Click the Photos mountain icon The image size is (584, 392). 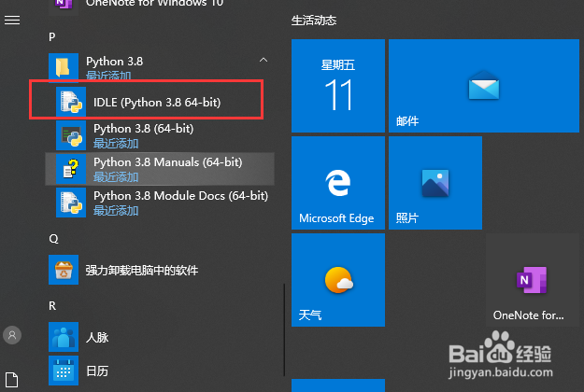pos(435,183)
